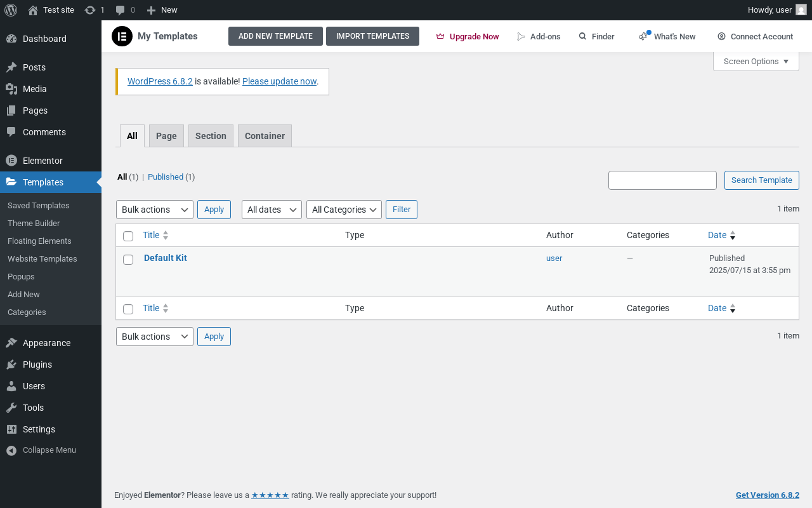
Task: Click the top Apply button
Action: [x=214, y=210]
